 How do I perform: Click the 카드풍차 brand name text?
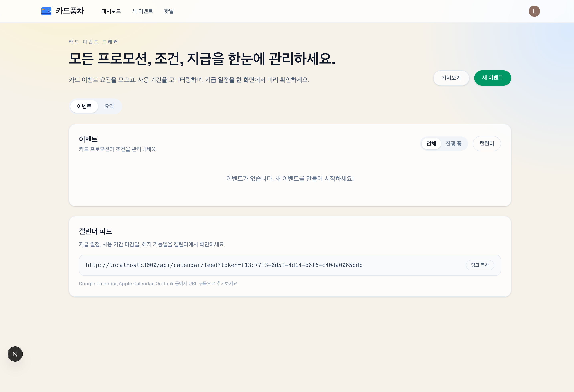(x=70, y=11)
